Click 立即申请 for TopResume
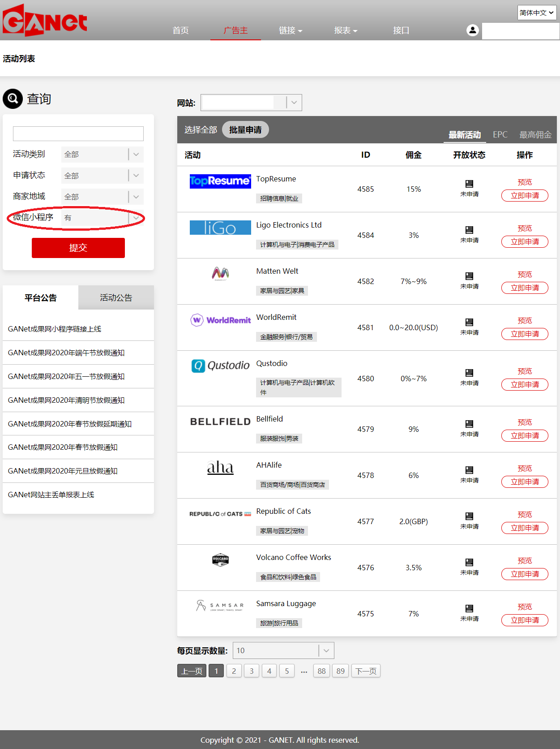560x749 pixels. coord(525,196)
